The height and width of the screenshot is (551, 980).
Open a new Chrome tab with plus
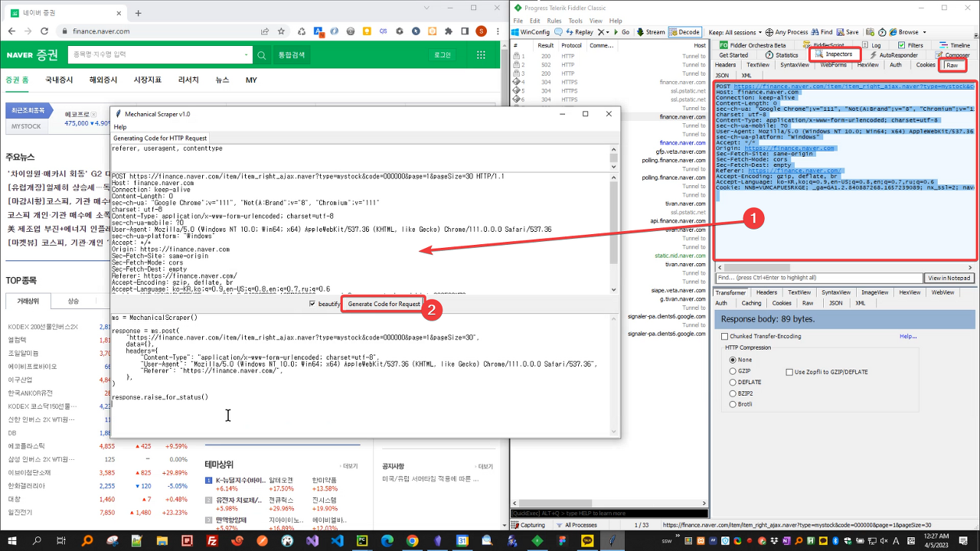tap(139, 13)
